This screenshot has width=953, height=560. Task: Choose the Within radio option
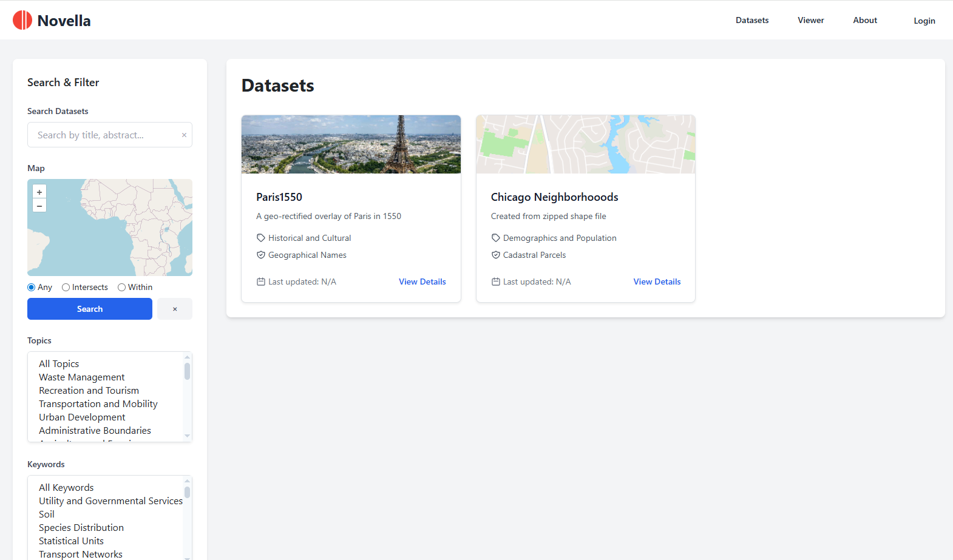point(122,287)
